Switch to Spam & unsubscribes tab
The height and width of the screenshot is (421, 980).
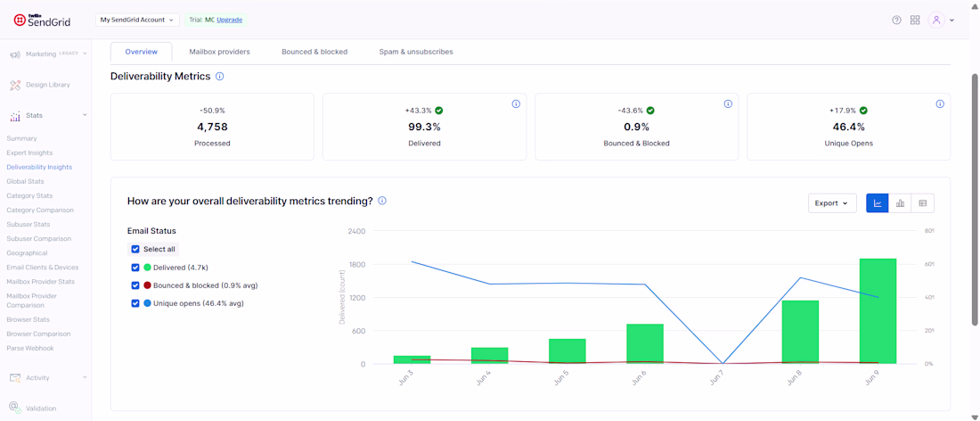pyautogui.click(x=416, y=52)
